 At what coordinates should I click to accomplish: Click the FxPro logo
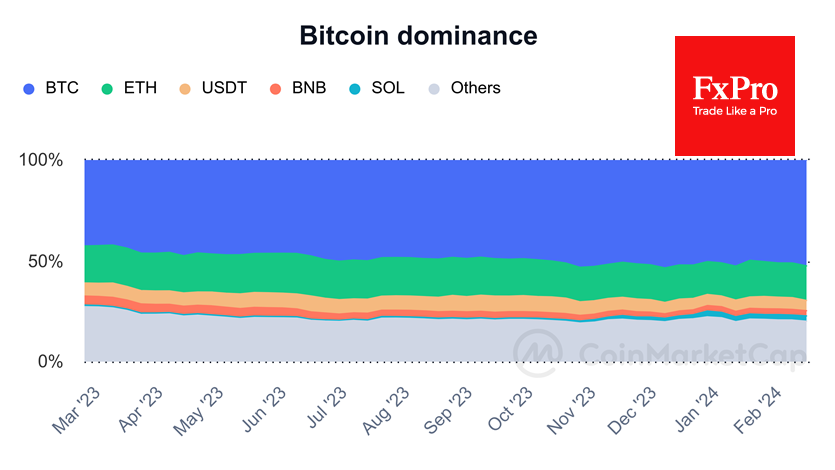click(735, 96)
